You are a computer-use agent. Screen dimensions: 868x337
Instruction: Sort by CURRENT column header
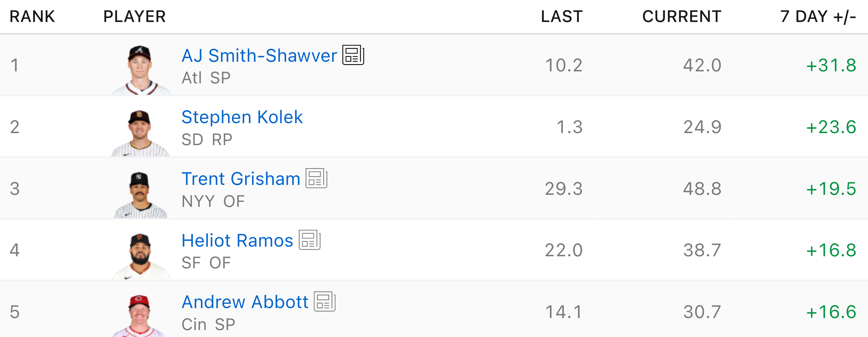[x=682, y=17]
